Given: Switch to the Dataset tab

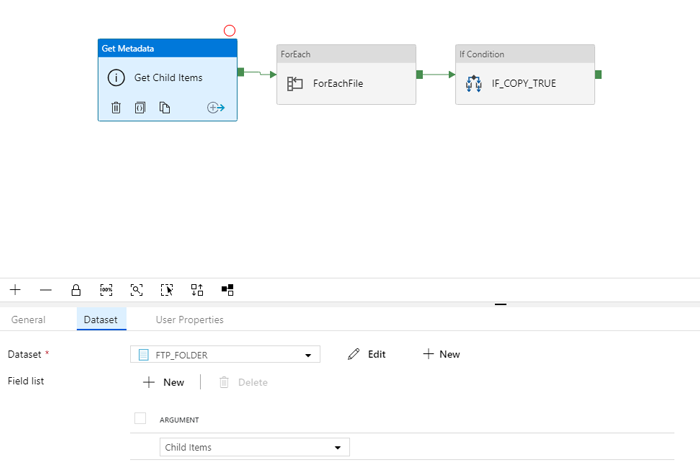Looking at the screenshot, I should pyautogui.click(x=101, y=320).
